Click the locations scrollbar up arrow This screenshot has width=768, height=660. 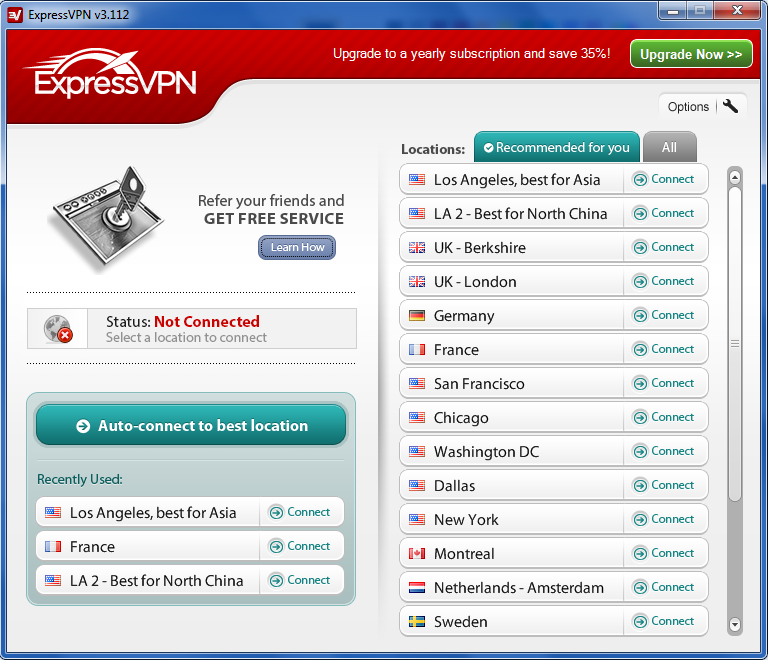735,177
